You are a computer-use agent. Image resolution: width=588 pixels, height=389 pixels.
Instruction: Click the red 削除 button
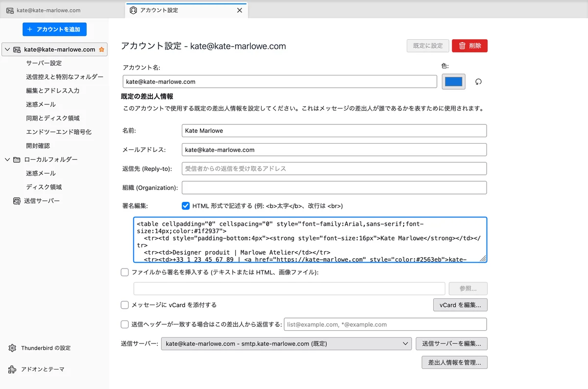(469, 46)
